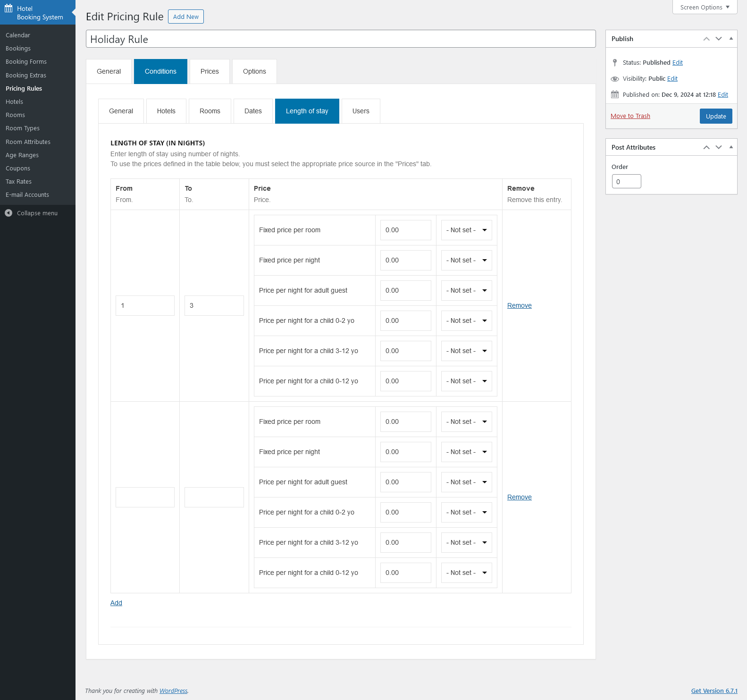
Task: Open first entry Fixed price per room dropdown
Action: pos(466,230)
